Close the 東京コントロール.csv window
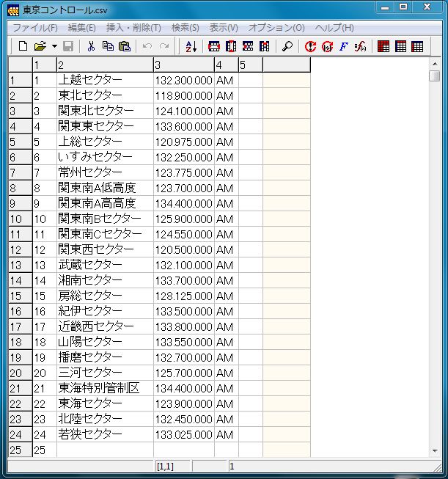448x479 pixels. tap(427, 7)
